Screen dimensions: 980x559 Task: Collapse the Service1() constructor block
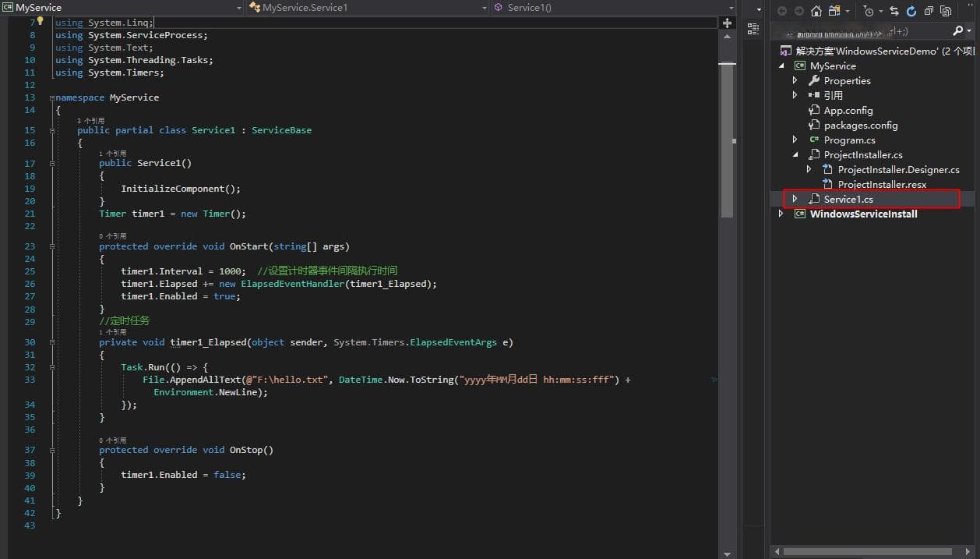tap(51, 164)
